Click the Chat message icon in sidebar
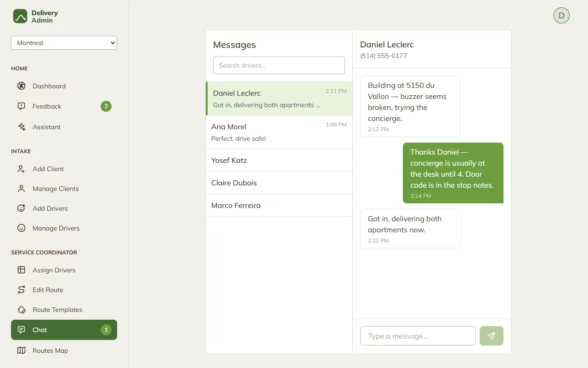The image size is (588, 368). point(21,330)
